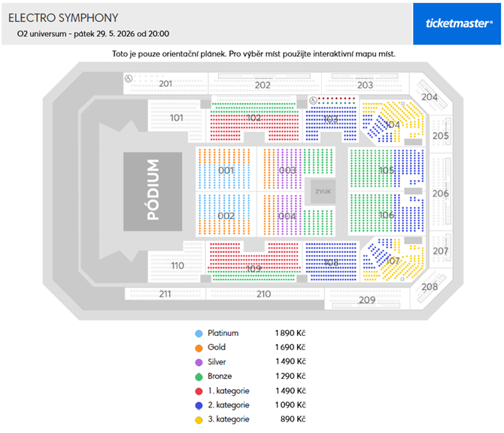The height and width of the screenshot is (433, 504).
Task: Click the blue 2. kategorie legend dot
Action: pyautogui.click(x=199, y=404)
